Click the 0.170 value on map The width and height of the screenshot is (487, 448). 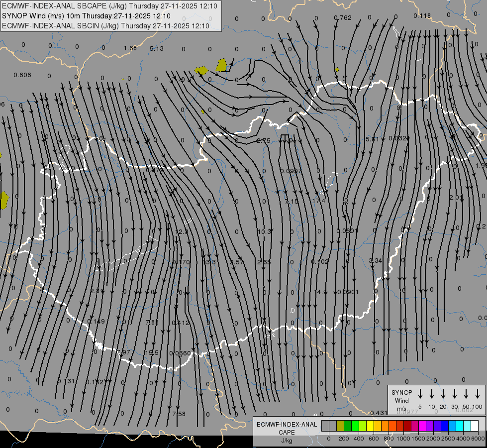point(181,262)
